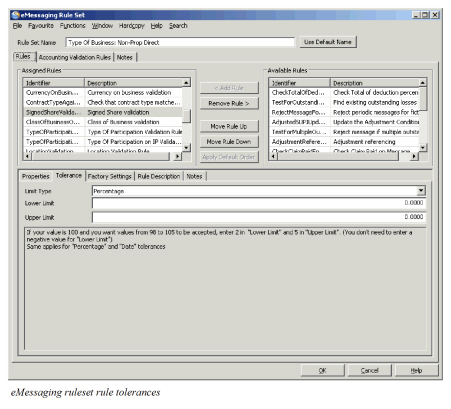Open the Window menu
Image resolution: width=451 pixels, height=409 pixels.
(x=102, y=26)
